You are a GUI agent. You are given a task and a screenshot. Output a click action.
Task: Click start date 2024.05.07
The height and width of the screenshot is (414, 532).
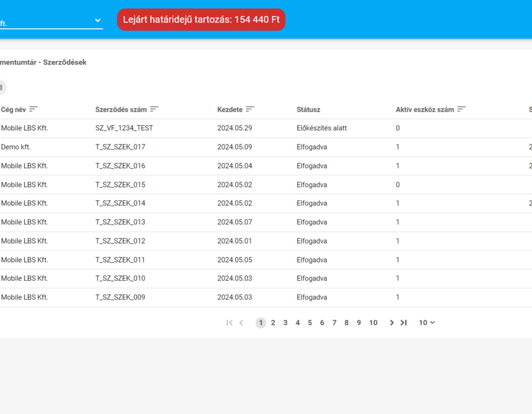tap(235, 222)
